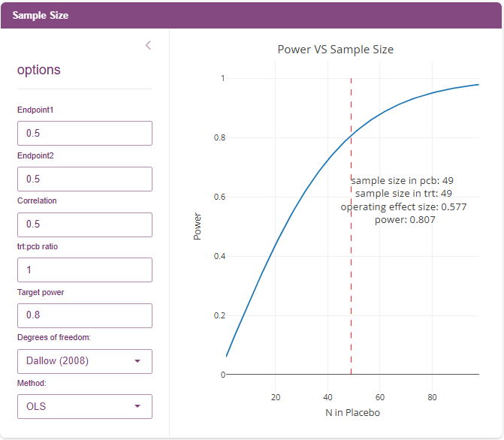Click the Sample Size panel header
Screen dimensions: 504x440
(252, 16)
